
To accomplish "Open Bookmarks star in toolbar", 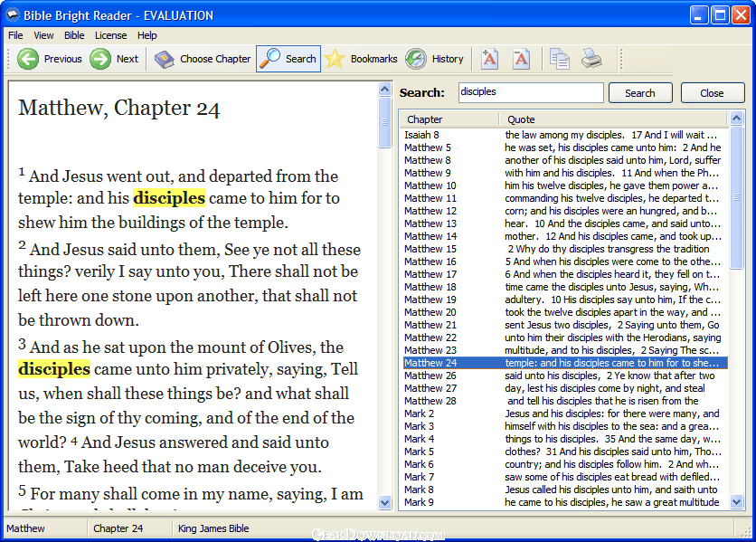I will 361,59.
